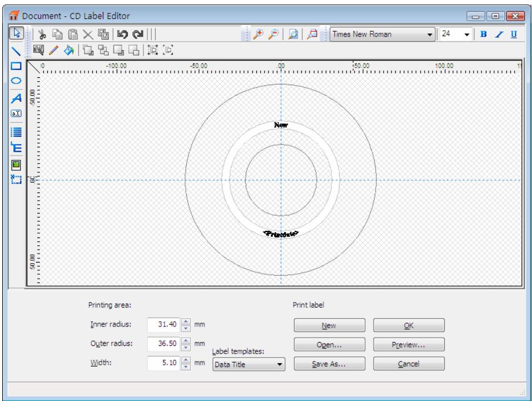Viewport: 532px width, 401px height.
Task: Toggle Underline text formatting
Action: (x=514, y=34)
